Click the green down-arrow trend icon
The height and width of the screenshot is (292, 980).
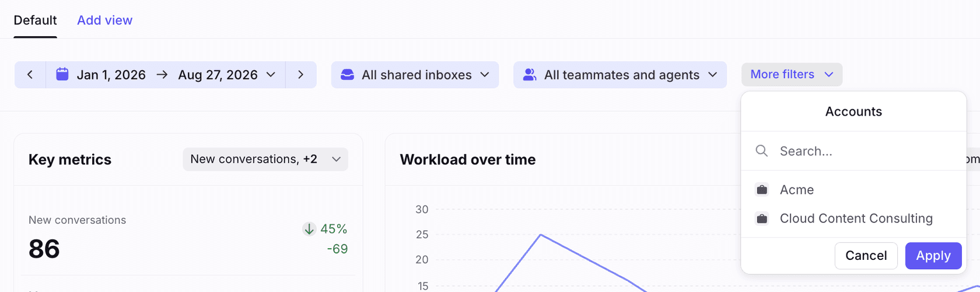point(309,229)
